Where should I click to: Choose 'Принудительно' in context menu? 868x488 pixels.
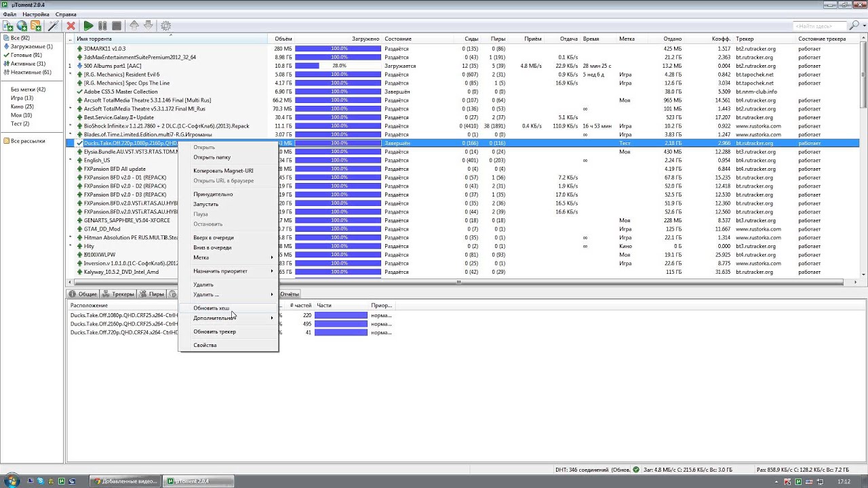[228, 195]
